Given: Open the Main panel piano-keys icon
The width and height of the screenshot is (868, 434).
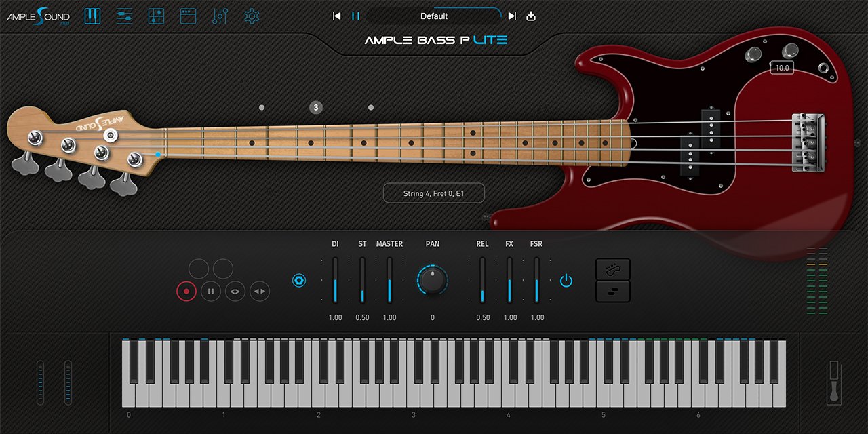Looking at the screenshot, I should pos(92,16).
